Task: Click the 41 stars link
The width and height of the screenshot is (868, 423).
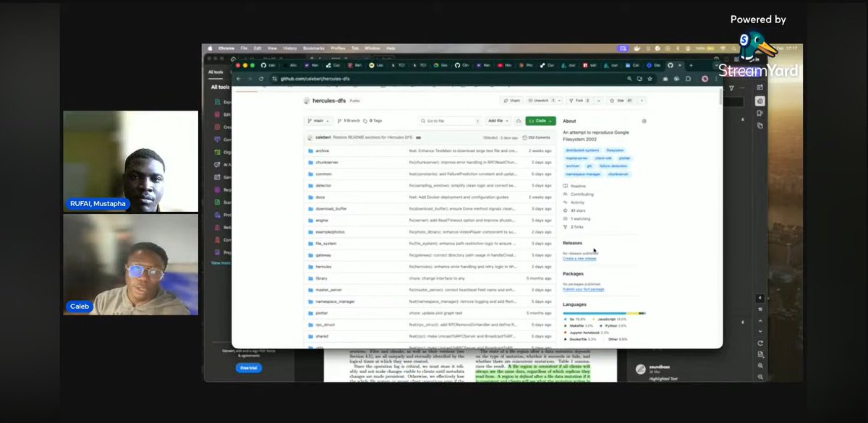Action: 575,210
